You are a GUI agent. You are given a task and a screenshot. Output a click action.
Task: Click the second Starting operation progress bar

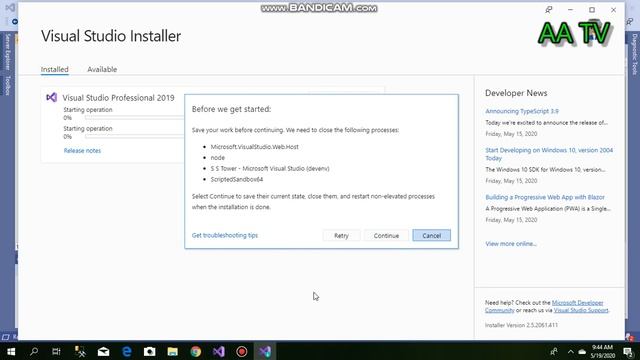tap(135, 136)
